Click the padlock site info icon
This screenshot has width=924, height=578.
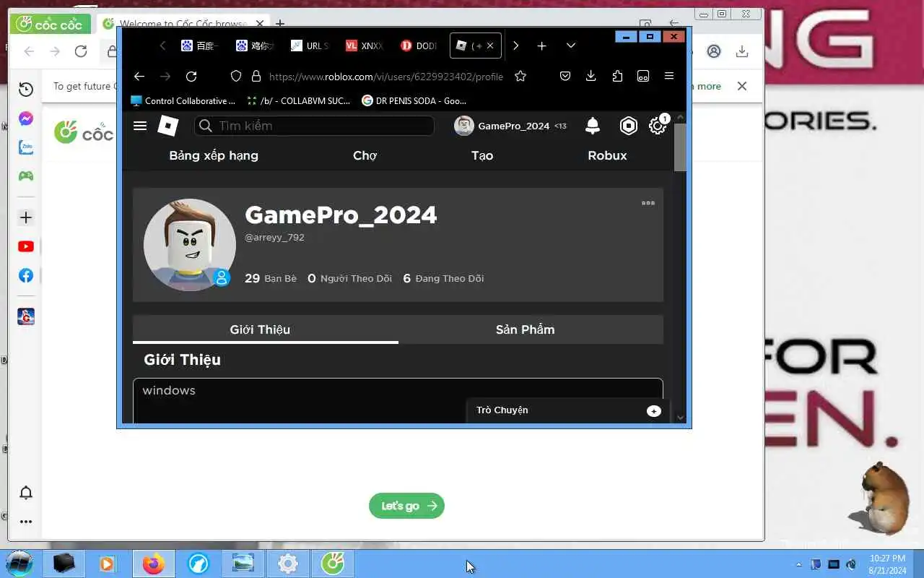pos(256,77)
